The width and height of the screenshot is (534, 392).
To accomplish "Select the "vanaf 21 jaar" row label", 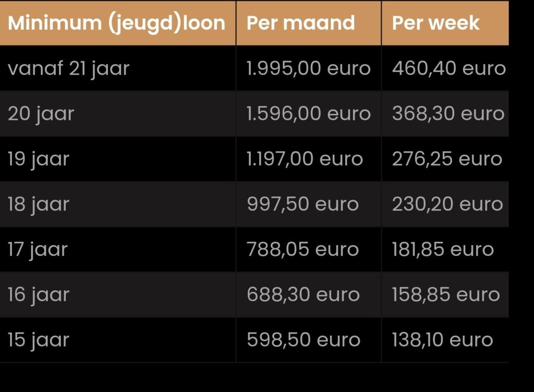I will [x=68, y=68].
